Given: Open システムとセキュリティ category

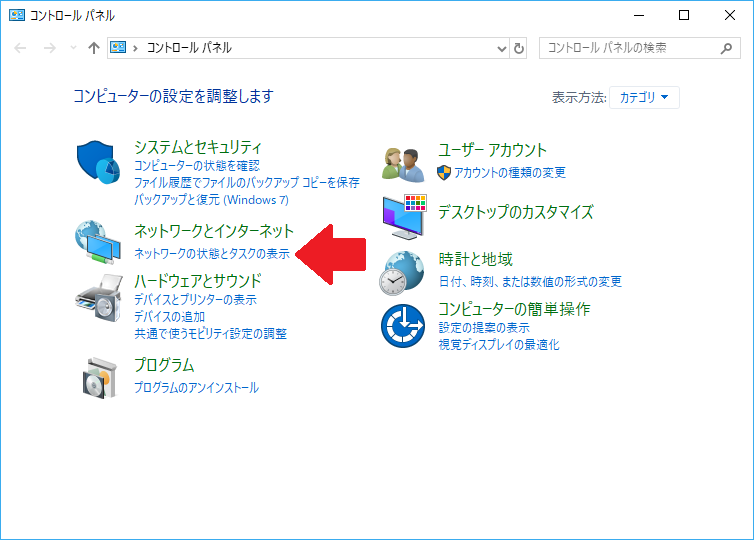Looking at the screenshot, I should click(x=198, y=147).
